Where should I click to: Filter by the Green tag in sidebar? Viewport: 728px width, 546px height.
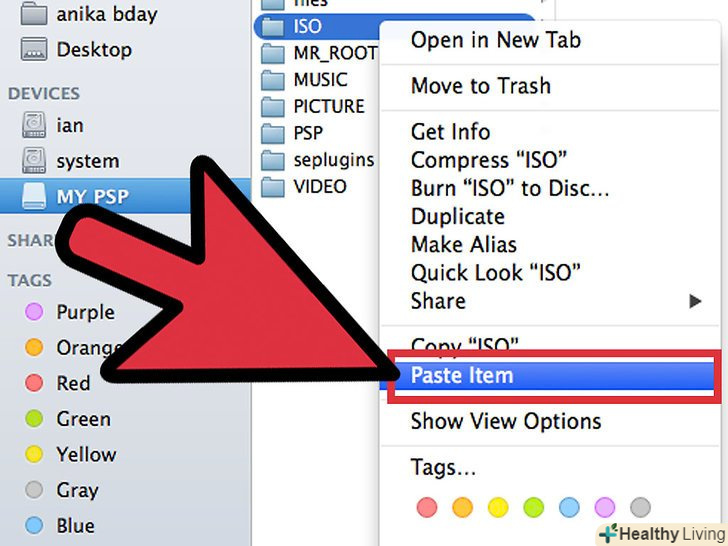click(68, 419)
